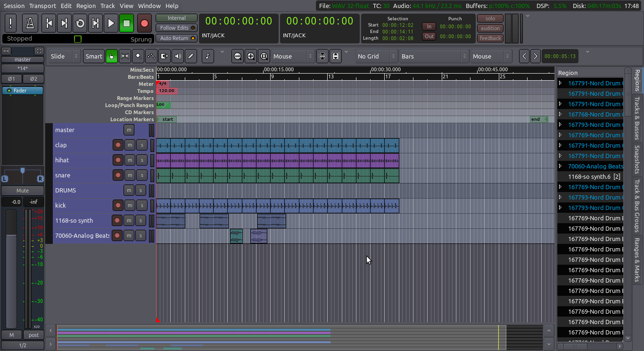Image resolution: width=644 pixels, height=351 pixels.
Task: Click tear-off chevron next to nudge clock
Action: [587, 52]
